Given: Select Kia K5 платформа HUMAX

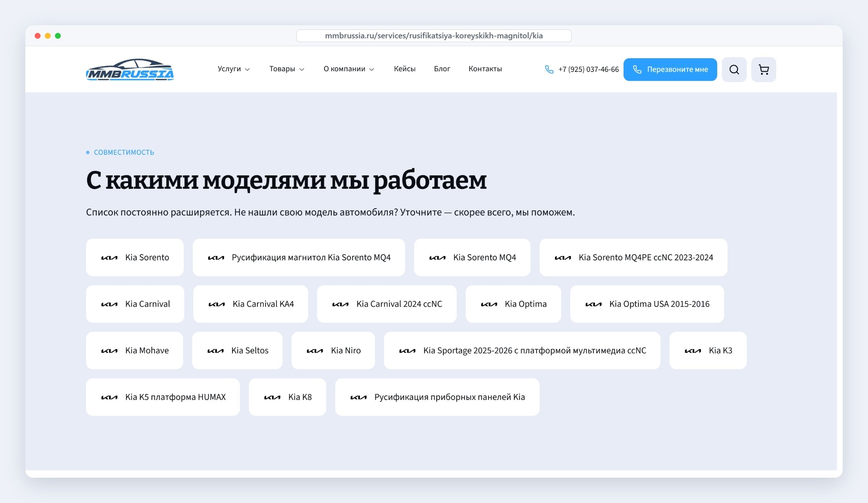Looking at the screenshot, I should coord(163,397).
